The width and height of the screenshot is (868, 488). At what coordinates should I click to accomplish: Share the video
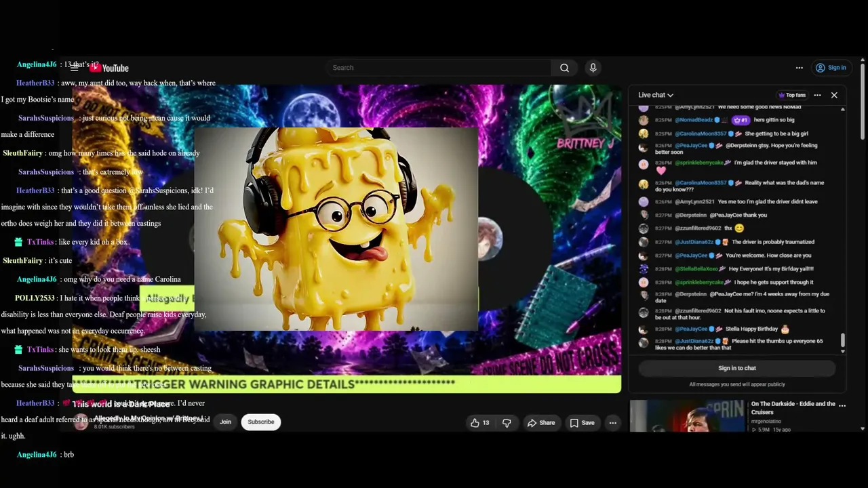coord(542,422)
